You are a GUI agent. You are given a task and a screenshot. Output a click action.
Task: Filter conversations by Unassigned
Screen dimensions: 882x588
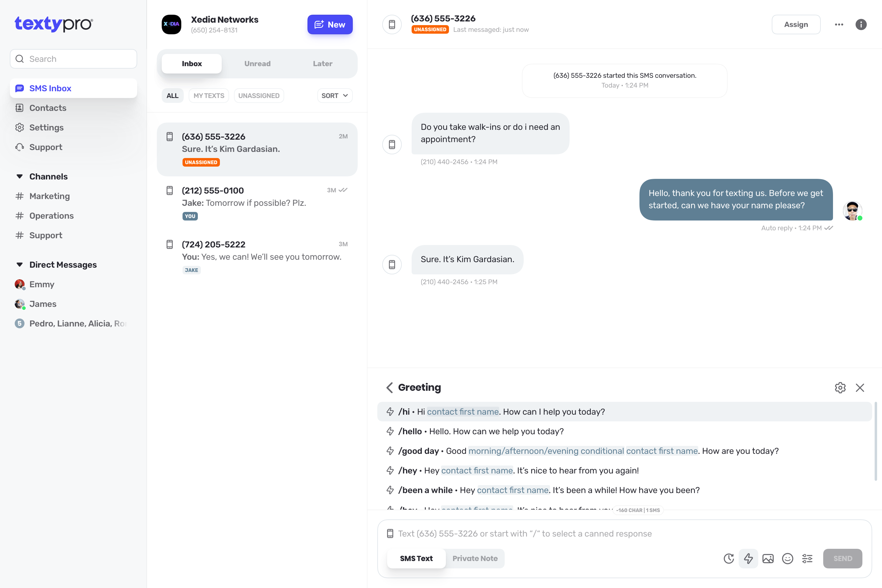pyautogui.click(x=259, y=96)
